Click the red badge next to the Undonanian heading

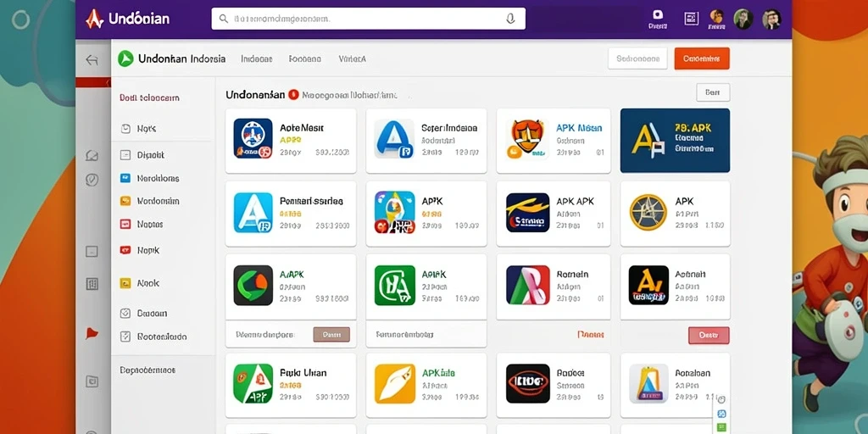click(x=293, y=95)
